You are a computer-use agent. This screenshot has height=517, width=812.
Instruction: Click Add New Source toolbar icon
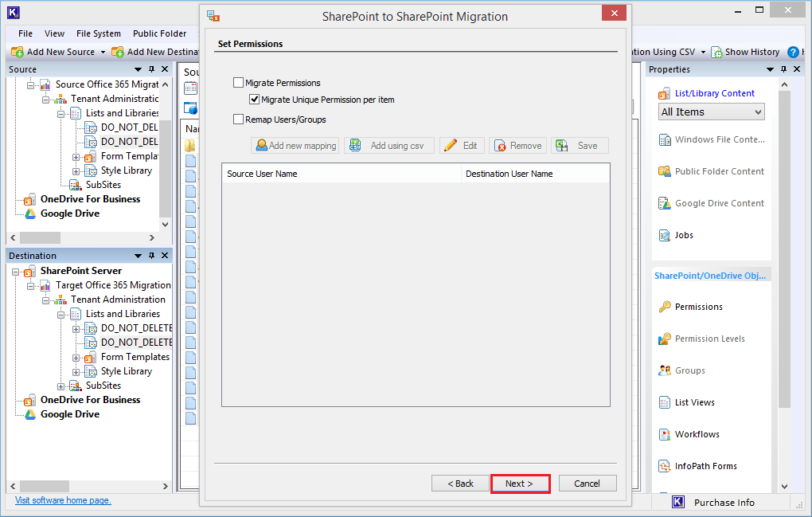(x=17, y=52)
